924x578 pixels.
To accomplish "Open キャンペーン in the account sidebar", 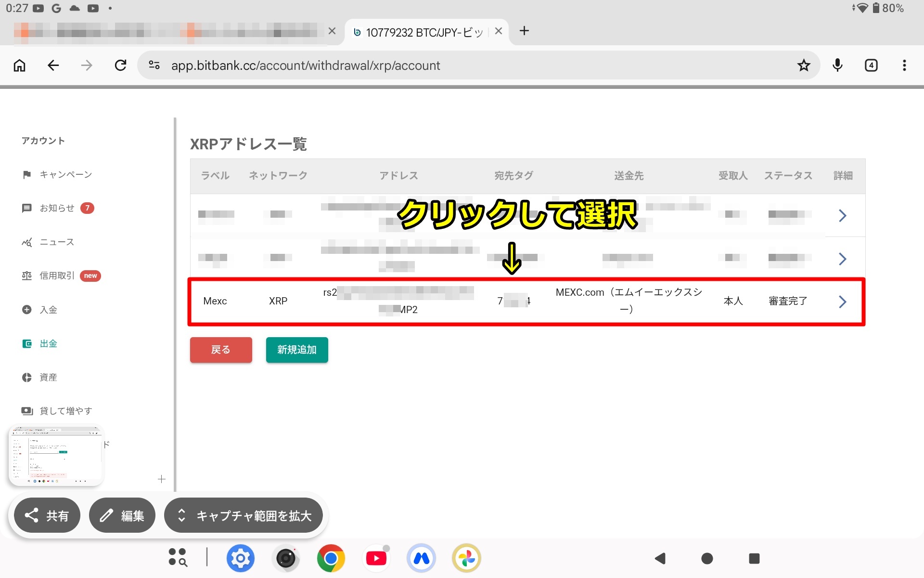I will (x=65, y=174).
